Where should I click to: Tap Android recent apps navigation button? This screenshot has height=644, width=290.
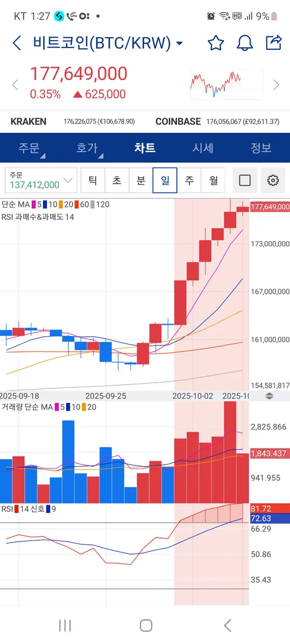(x=65, y=625)
